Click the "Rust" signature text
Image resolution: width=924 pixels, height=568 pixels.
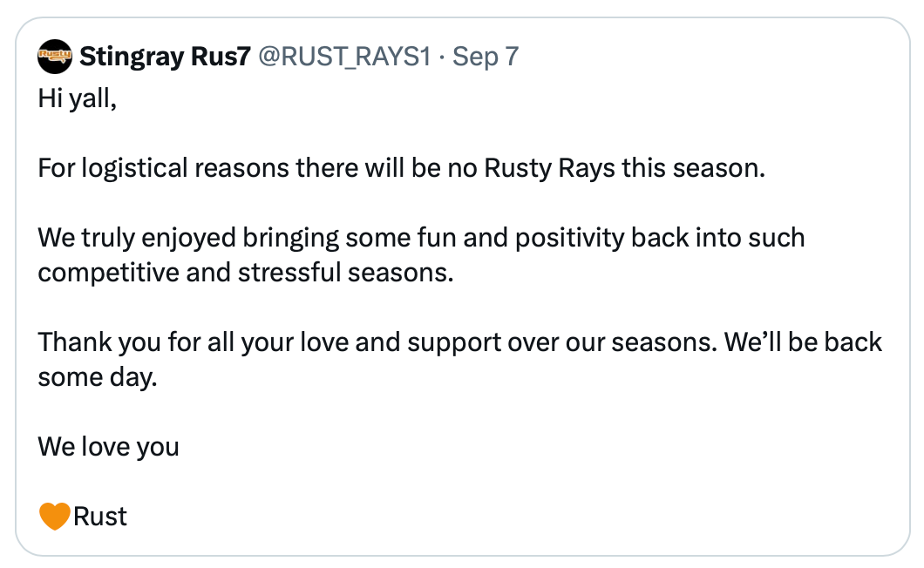100,517
